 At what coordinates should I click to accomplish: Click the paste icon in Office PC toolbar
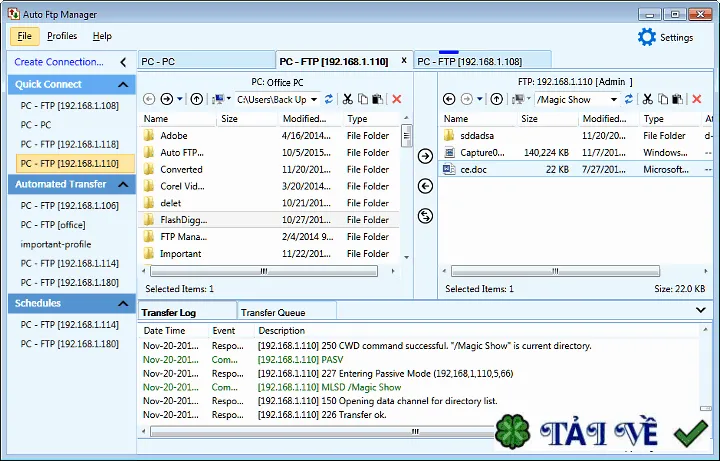click(x=377, y=99)
